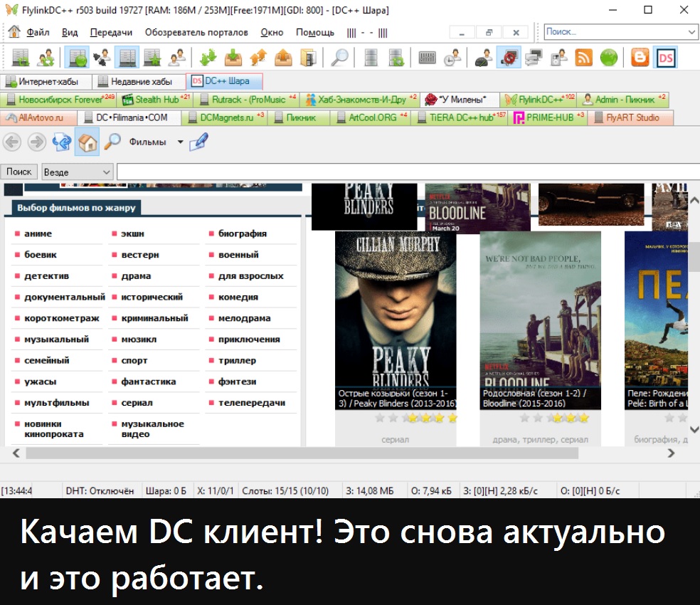700x605 pixels.
Task: Click the pencil edit icon beside Фильмы
Action: coord(198,142)
